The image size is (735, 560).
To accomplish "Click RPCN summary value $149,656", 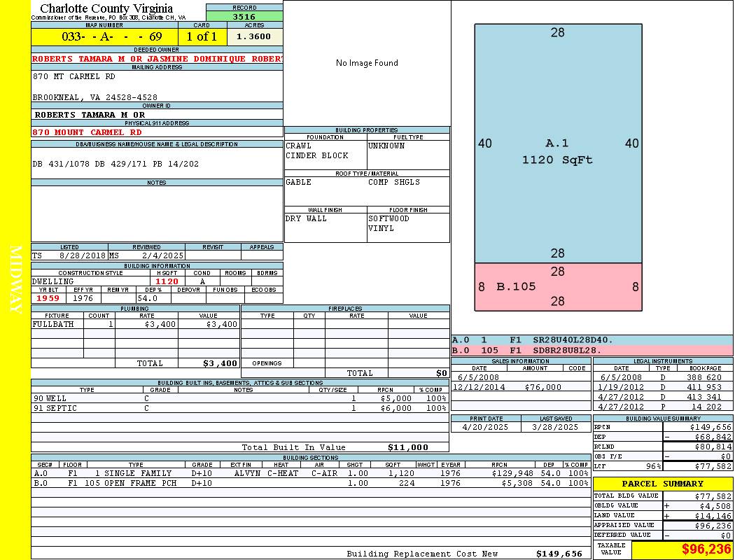I will coord(710,428).
